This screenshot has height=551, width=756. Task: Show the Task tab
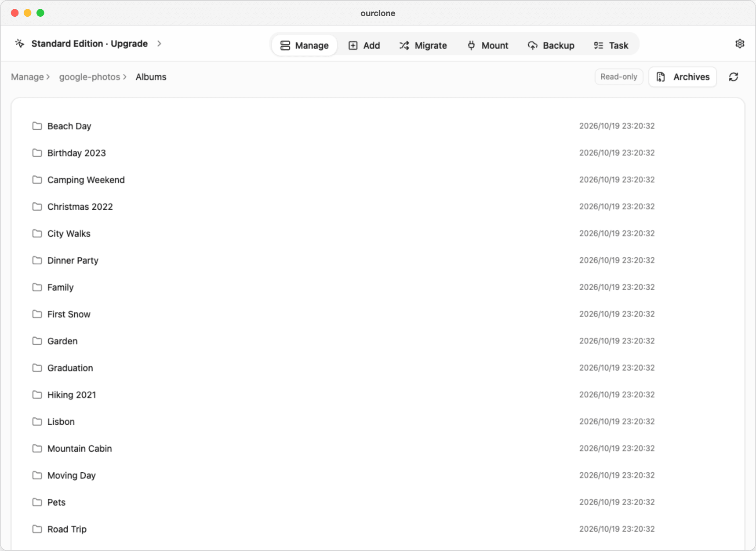(611, 45)
